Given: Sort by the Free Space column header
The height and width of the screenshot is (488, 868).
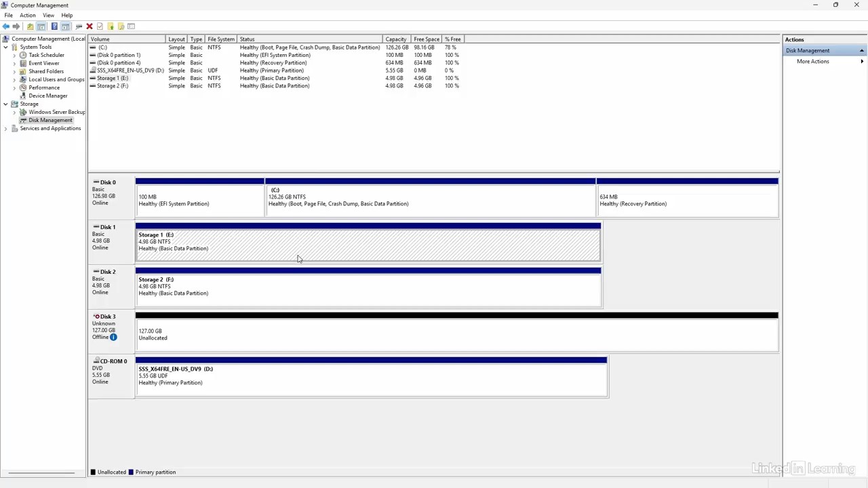Looking at the screenshot, I should pos(427,39).
